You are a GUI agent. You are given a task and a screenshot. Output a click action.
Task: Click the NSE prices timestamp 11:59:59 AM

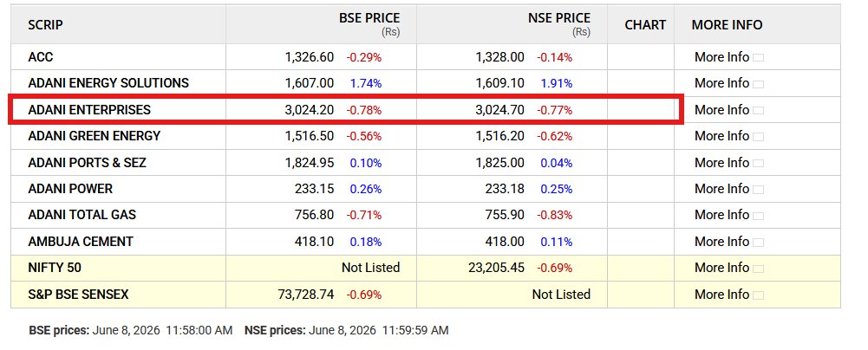point(414,331)
